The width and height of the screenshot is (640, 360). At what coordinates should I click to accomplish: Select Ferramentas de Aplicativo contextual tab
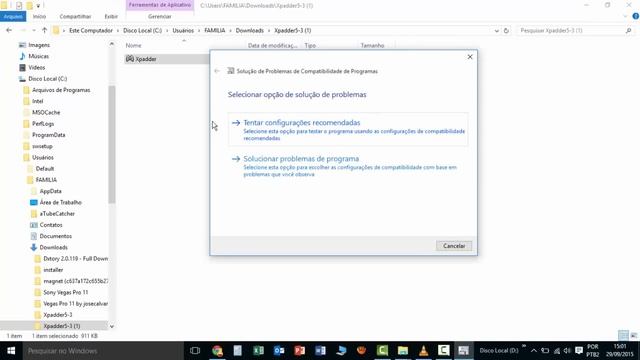160,5
